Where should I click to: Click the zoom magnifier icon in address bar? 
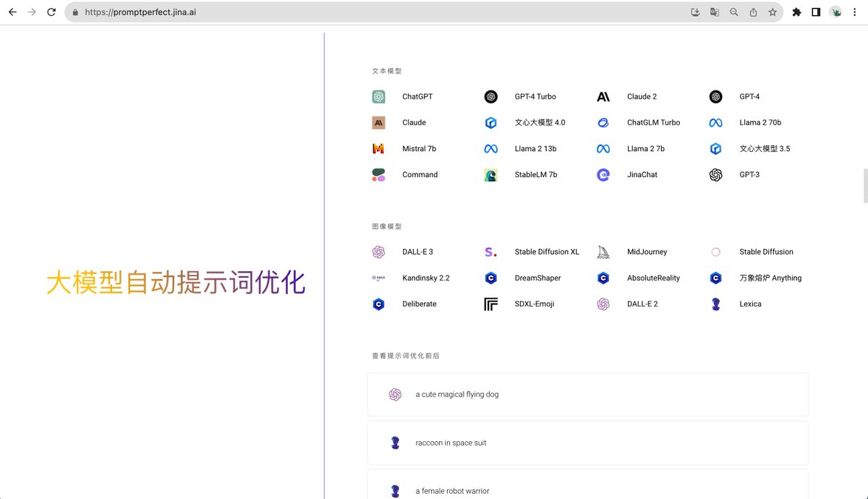point(734,12)
